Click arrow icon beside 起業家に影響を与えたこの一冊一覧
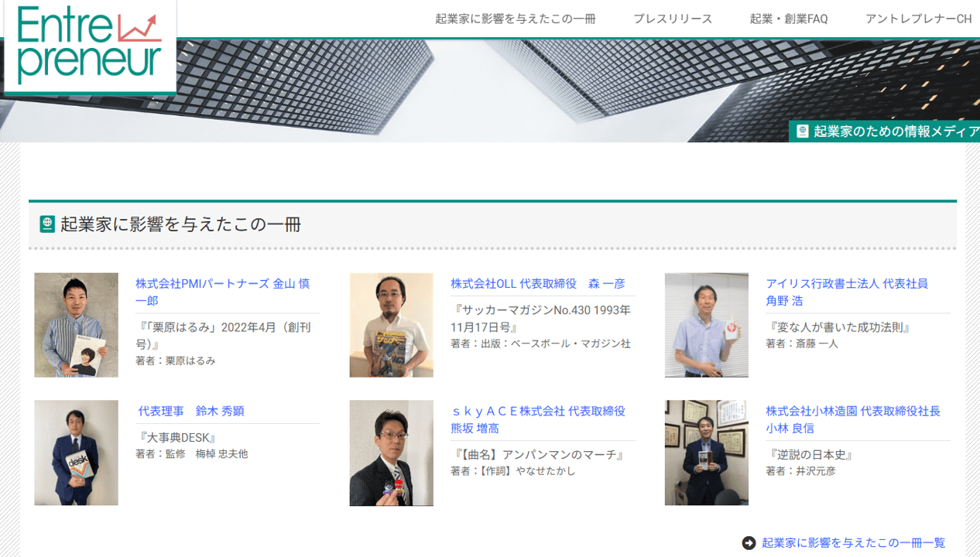The image size is (980, 557). click(749, 543)
